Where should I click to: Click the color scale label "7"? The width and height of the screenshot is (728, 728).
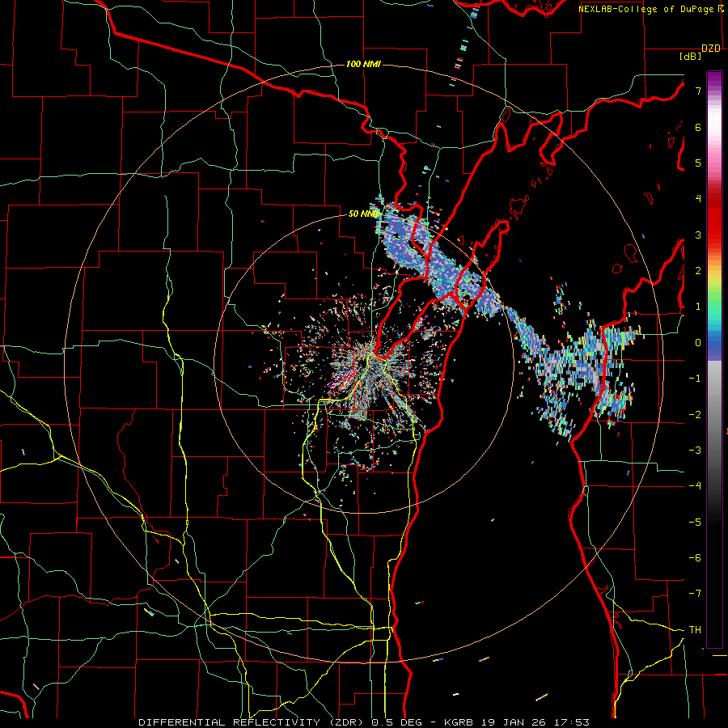pyautogui.click(x=698, y=91)
